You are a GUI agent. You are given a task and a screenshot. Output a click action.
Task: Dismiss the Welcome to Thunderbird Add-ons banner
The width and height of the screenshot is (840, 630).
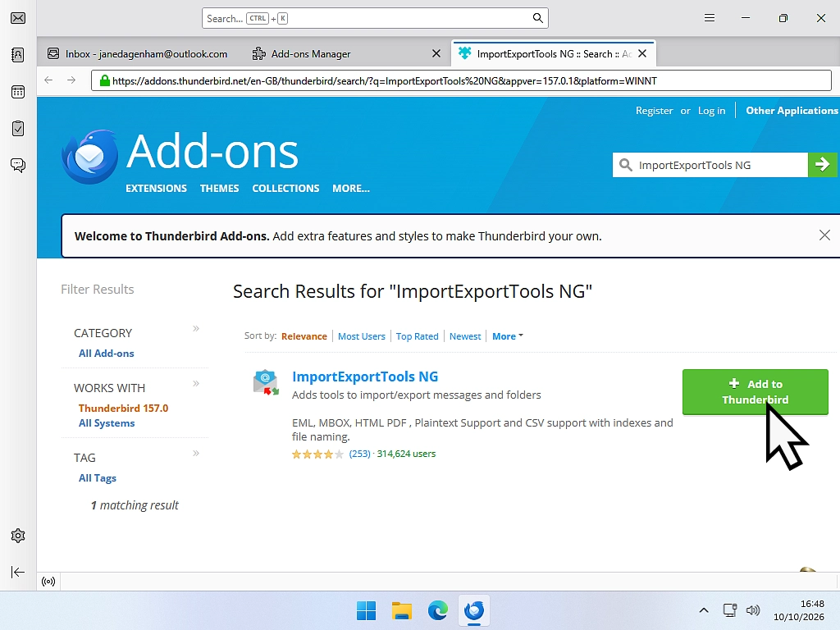tap(824, 235)
